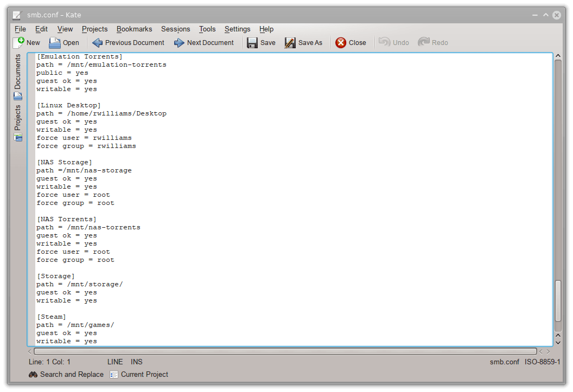Open a file with the Open icon
Image resolution: width=573 pixels, height=392 pixels.
pos(55,42)
